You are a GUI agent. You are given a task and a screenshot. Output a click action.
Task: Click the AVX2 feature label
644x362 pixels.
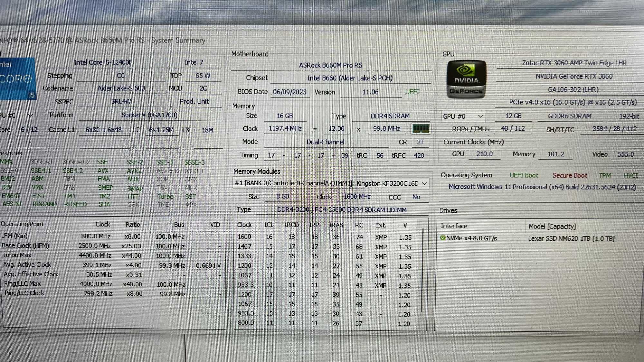click(134, 171)
